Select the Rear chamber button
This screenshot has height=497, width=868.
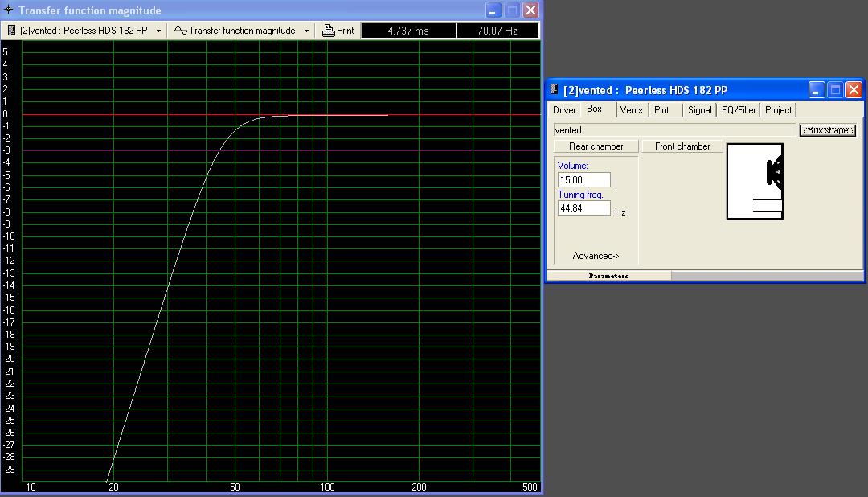[x=596, y=146]
